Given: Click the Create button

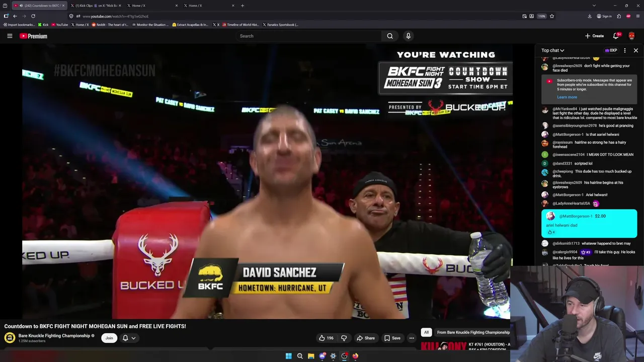Looking at the screenshot, I should pyautogui.click(x=594, y=36).
